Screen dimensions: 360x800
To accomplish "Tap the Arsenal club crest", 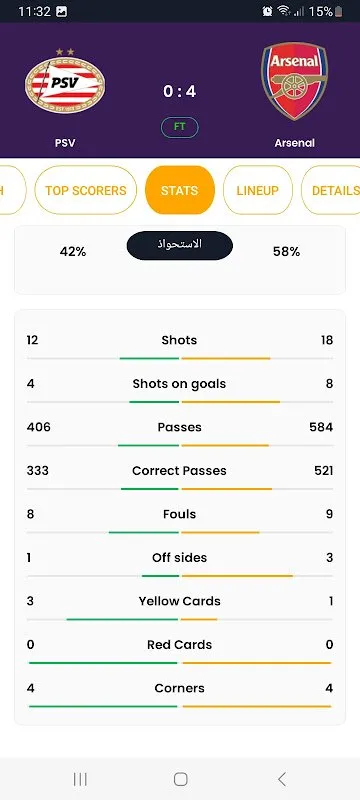I will pyautogui.click(x=294, y=82).
